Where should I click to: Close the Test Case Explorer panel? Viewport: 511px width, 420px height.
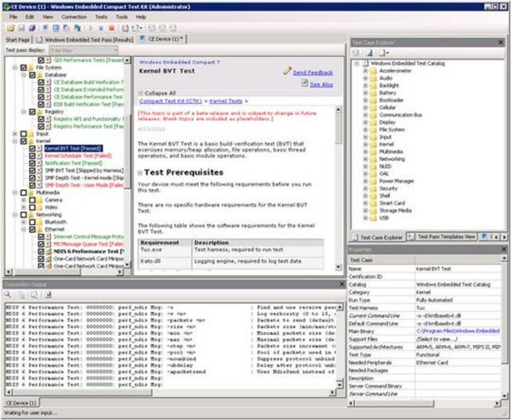click(x=500, y=42)
